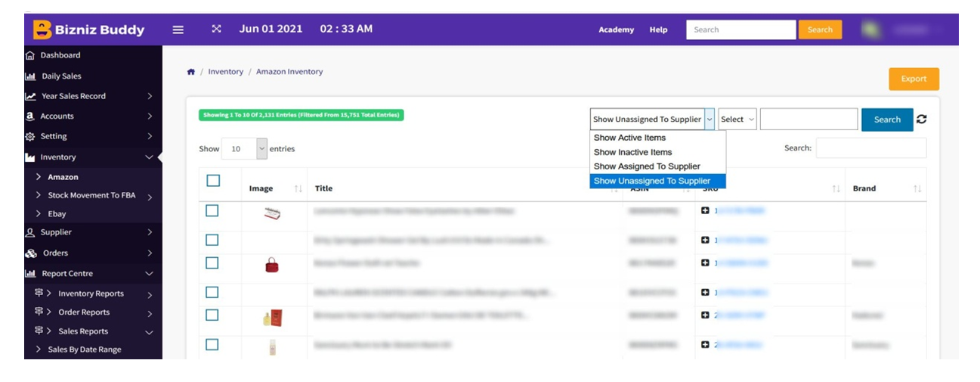Open the Academy link
The image size is (980, 382).
(617, 30)
